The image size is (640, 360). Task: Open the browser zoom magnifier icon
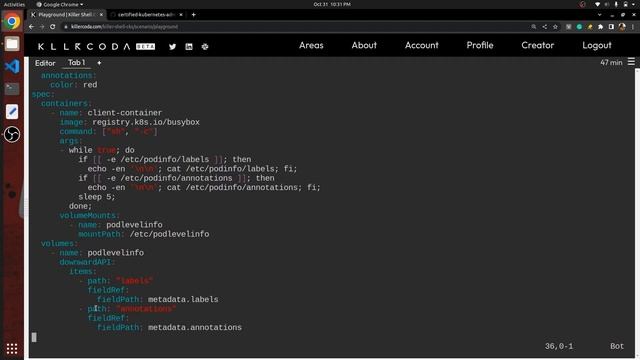click(x=533, y=27)
